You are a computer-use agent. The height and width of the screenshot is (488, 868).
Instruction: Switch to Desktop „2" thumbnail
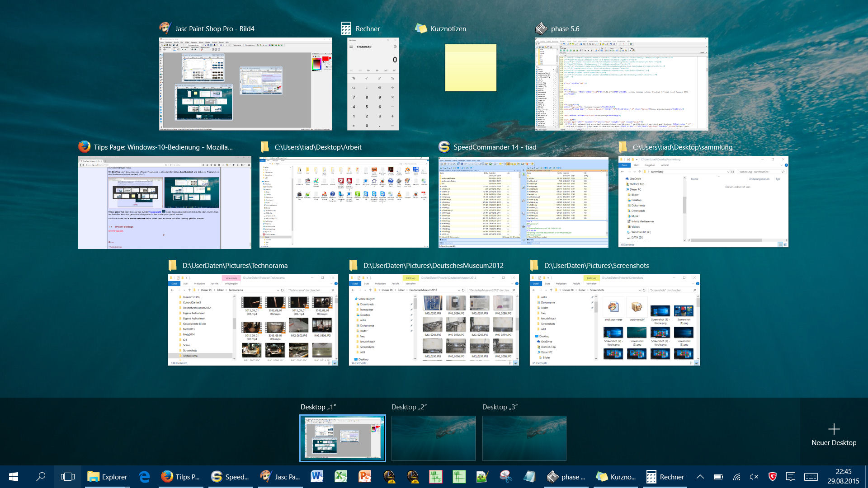[433, 438]
